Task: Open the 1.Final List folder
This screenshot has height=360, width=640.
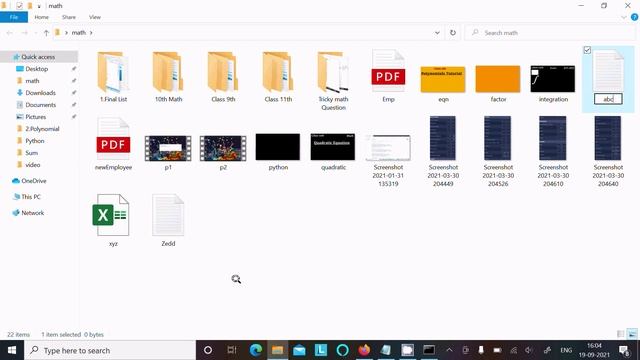Action: [x=113, y=77]
